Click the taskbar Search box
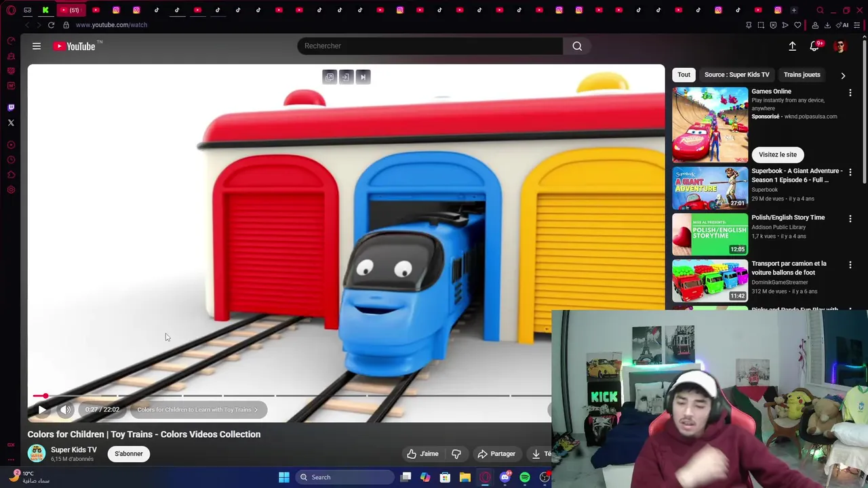868x488 pixels. point(344,477)
